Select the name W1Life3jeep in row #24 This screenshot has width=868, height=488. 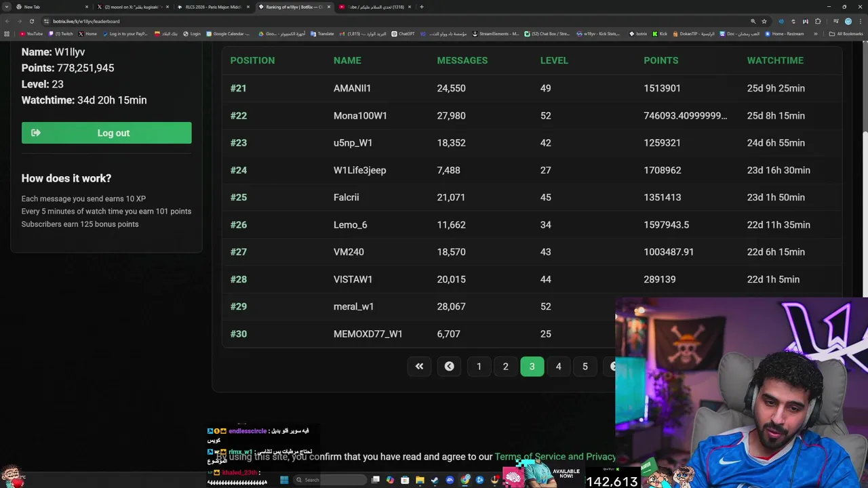359,170
